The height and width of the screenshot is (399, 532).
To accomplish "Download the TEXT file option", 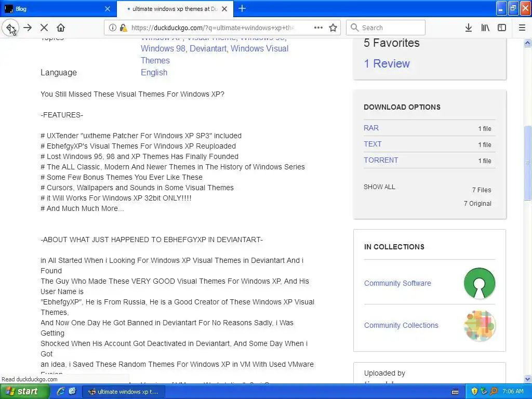I will coord(373,144).
